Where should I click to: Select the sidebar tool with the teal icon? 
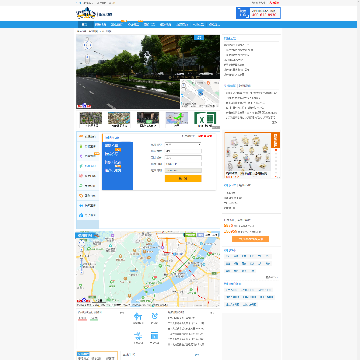tap(88, 166)
